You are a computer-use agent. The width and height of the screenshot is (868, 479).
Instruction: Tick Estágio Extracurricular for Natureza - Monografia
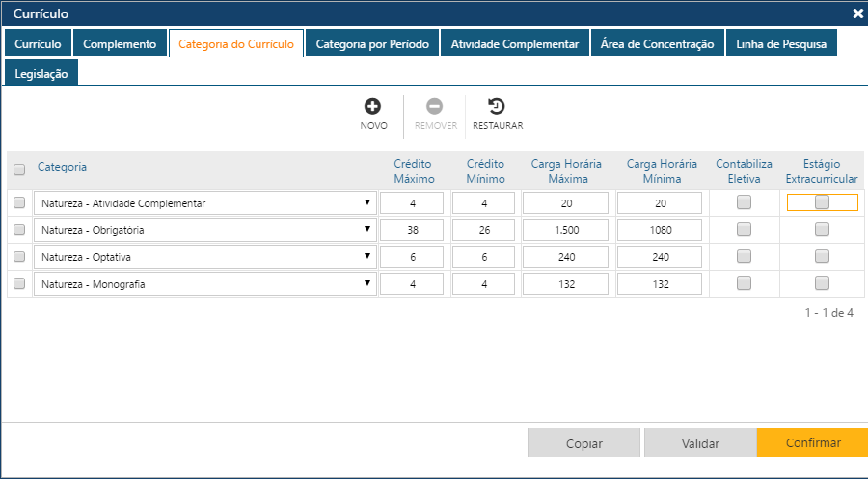pyautogui.click(x=822, y=283)
